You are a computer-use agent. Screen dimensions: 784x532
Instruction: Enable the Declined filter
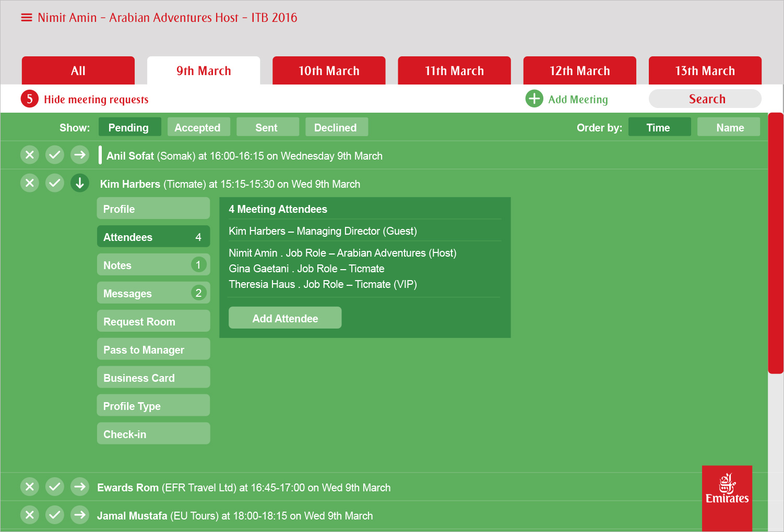[x=336, y=127]
